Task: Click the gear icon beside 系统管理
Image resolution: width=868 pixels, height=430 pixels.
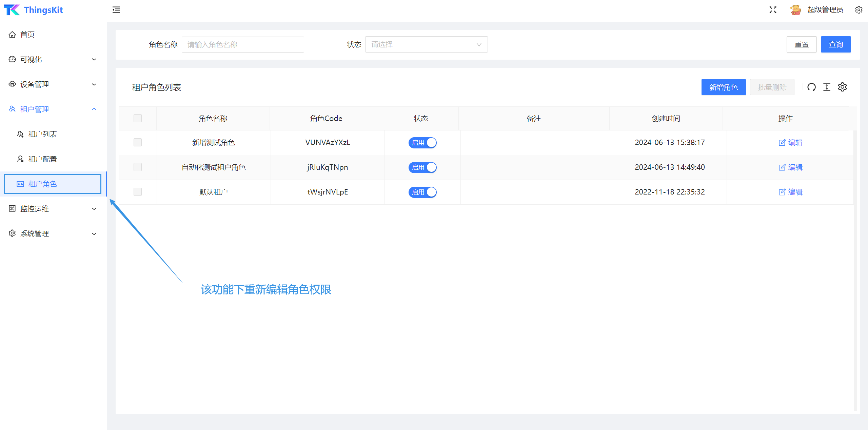Action: click(12, 233)
